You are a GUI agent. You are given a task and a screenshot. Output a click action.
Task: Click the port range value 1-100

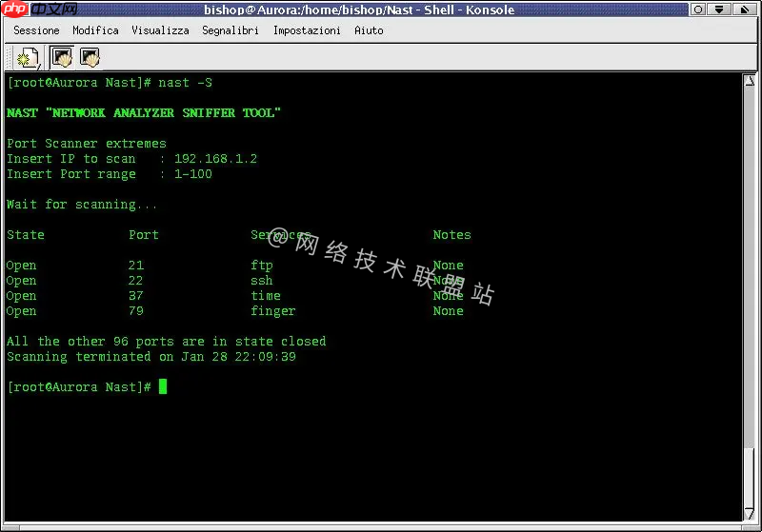pos(193,174)
